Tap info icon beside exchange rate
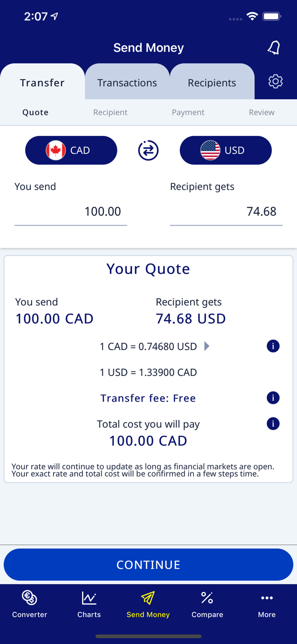 (273, 346)
